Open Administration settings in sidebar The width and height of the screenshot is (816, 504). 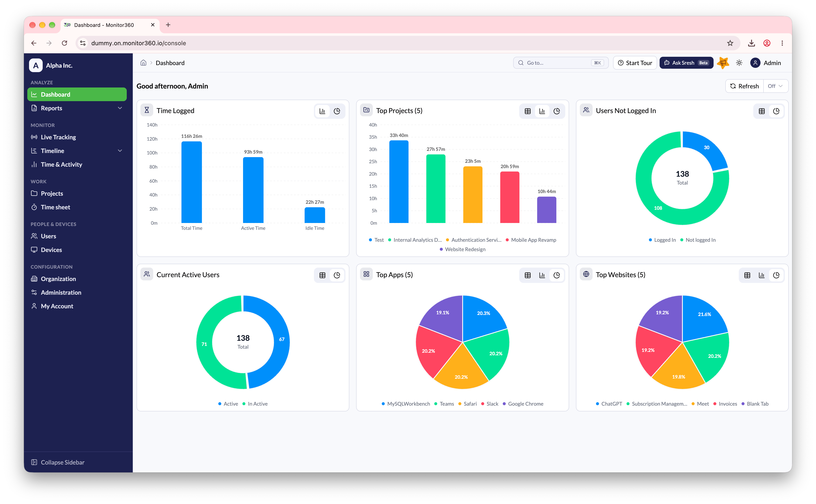77,292
